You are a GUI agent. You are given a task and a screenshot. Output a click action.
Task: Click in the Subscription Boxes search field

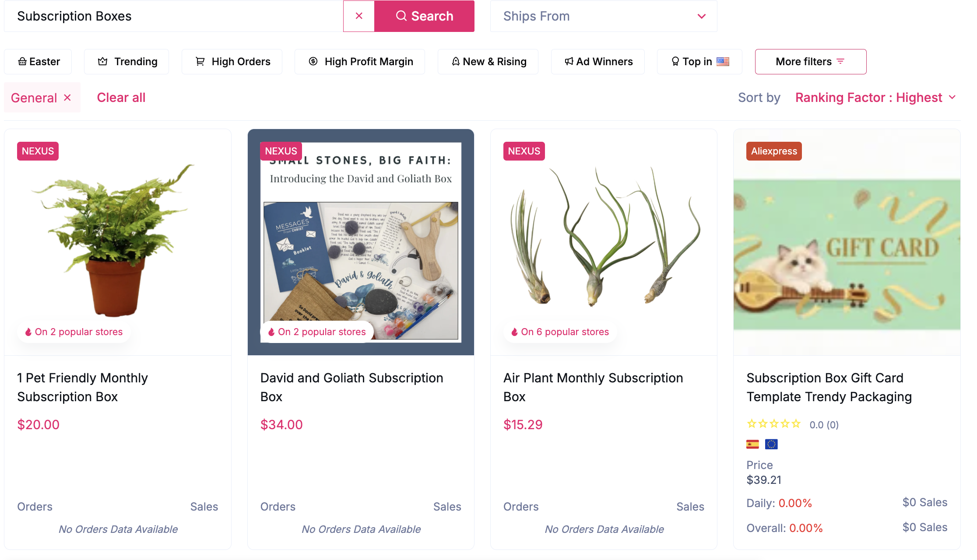pyautogui.click(x=171, y=16)
